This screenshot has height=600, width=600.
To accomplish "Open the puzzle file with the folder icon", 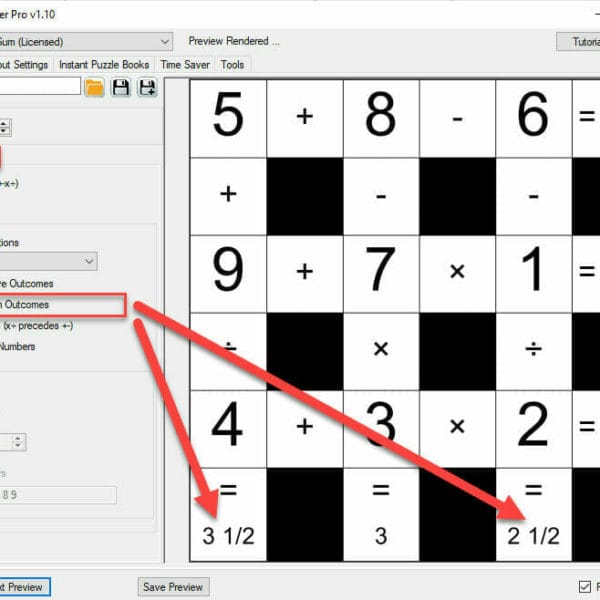I will 94,88.
